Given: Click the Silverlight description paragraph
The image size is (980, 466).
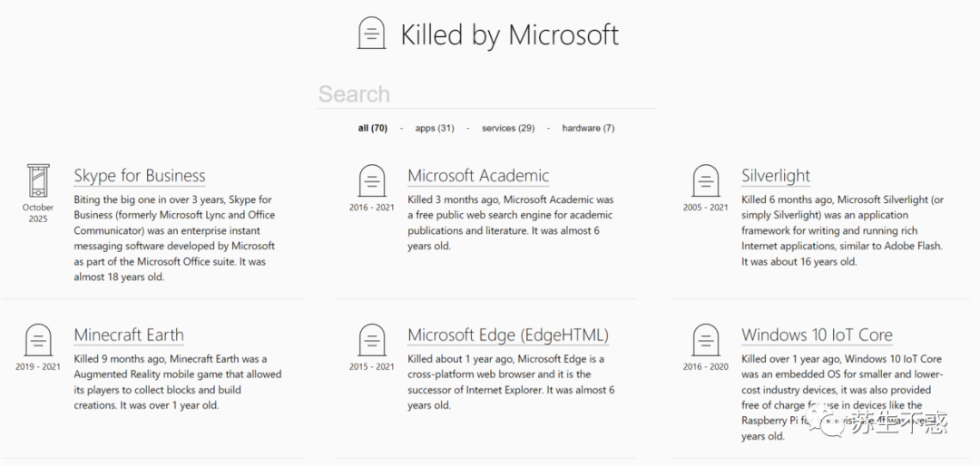Looking at the screenshot, I should point(842,230).
